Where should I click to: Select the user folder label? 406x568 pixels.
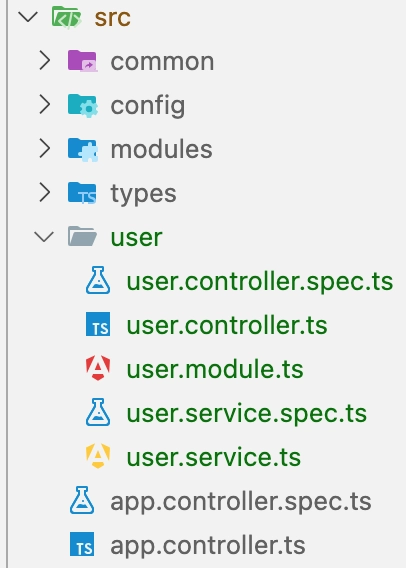tap(136, 238)
